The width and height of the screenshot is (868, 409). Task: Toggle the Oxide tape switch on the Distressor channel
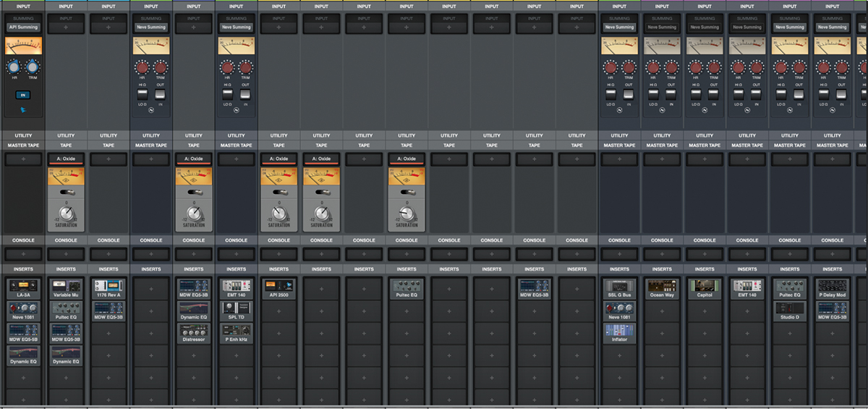(x=194, y=192)
